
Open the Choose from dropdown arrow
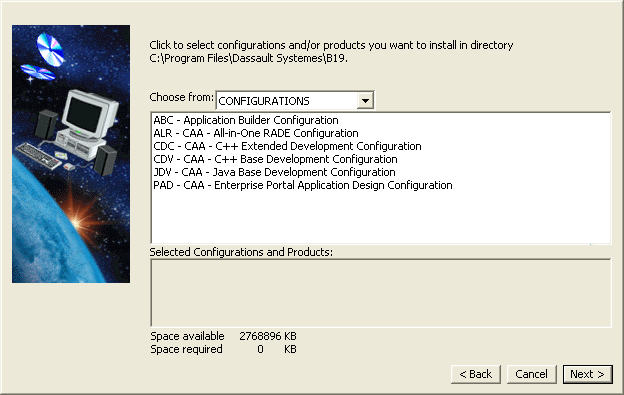tap(365, 101)
